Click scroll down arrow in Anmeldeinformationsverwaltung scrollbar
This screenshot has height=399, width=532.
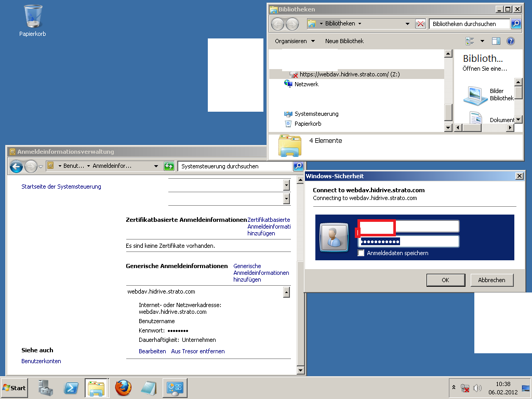pyautogui.click(x=300, y=370)
